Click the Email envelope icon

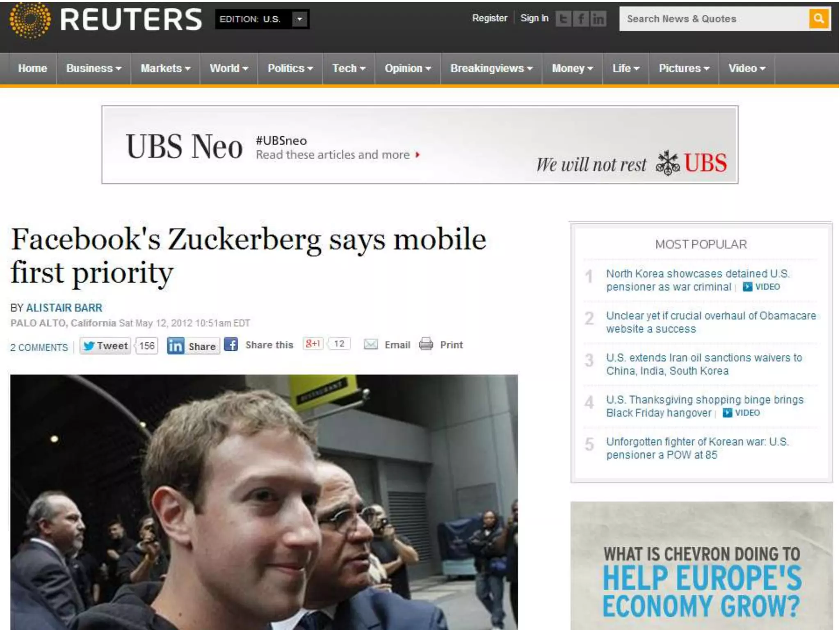371,345
